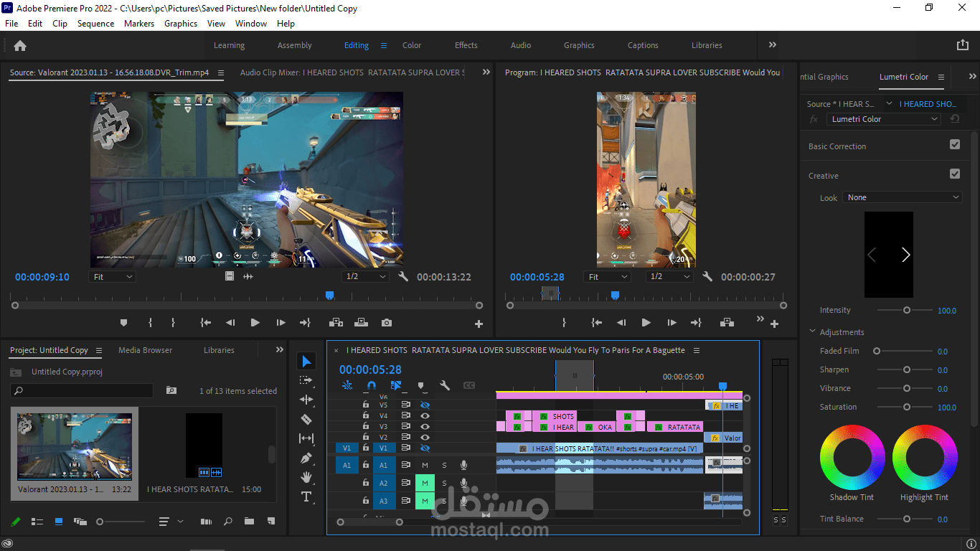Switch to the Color workspace
The width and height of the screenshot is (980, 551).
tap(412, 45)
